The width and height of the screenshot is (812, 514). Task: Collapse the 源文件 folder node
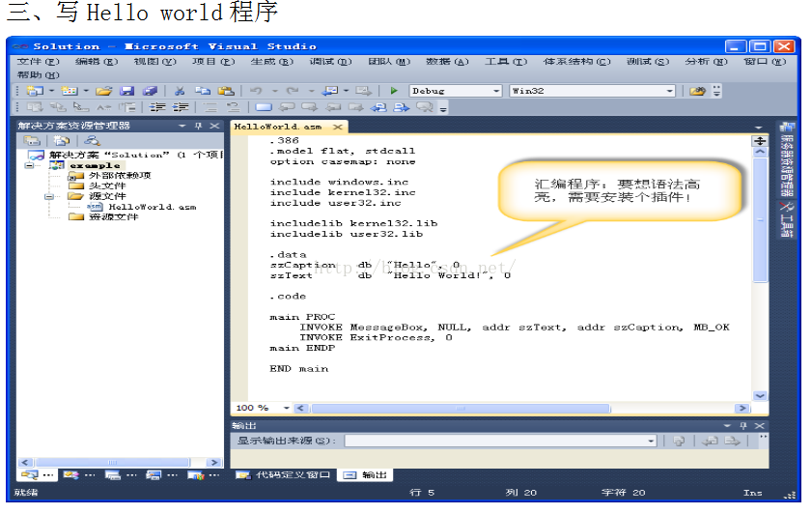[x=48, y=196]
